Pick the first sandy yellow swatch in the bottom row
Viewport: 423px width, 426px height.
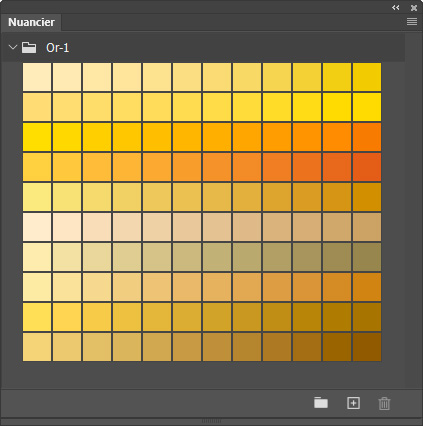[x=37, y=347]
